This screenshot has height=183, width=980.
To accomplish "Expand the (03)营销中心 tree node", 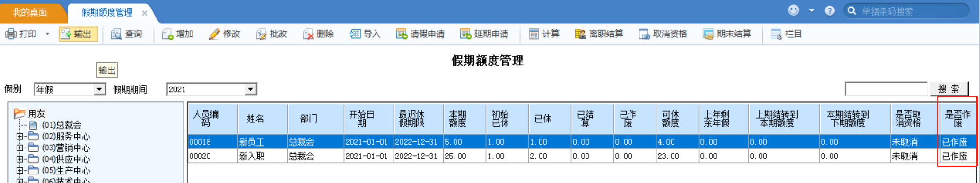I will click(20, 148).
